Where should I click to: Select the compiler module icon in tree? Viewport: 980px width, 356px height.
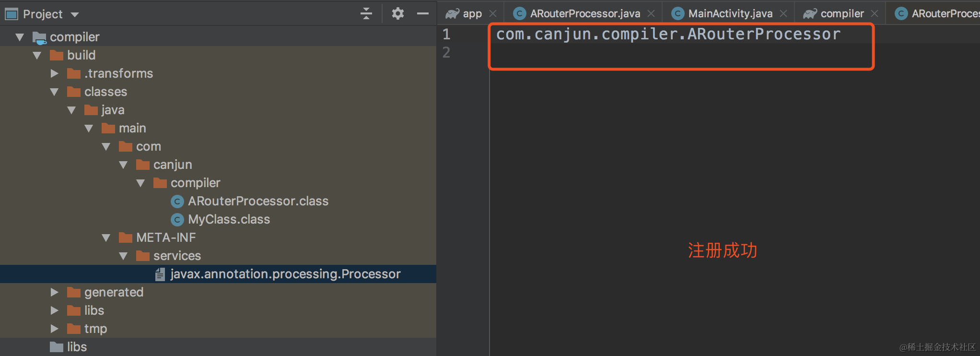[x=39, y=37]
